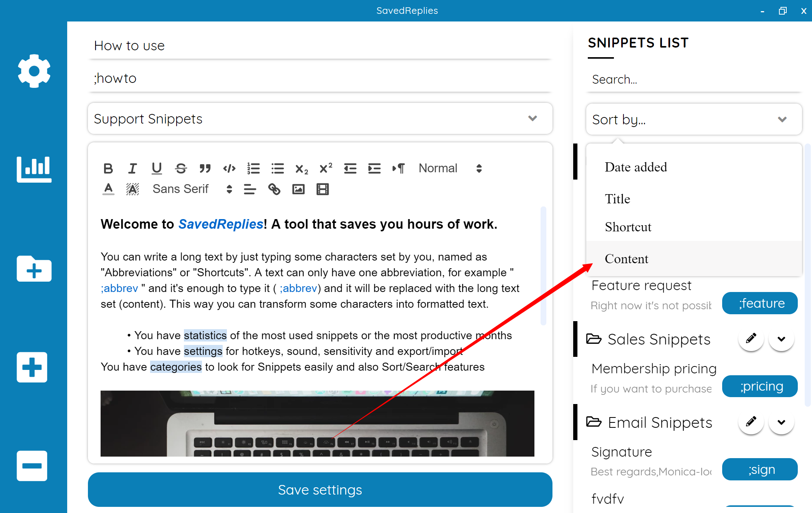Open the Normal heading size dropdown

(x=450, y=168)
